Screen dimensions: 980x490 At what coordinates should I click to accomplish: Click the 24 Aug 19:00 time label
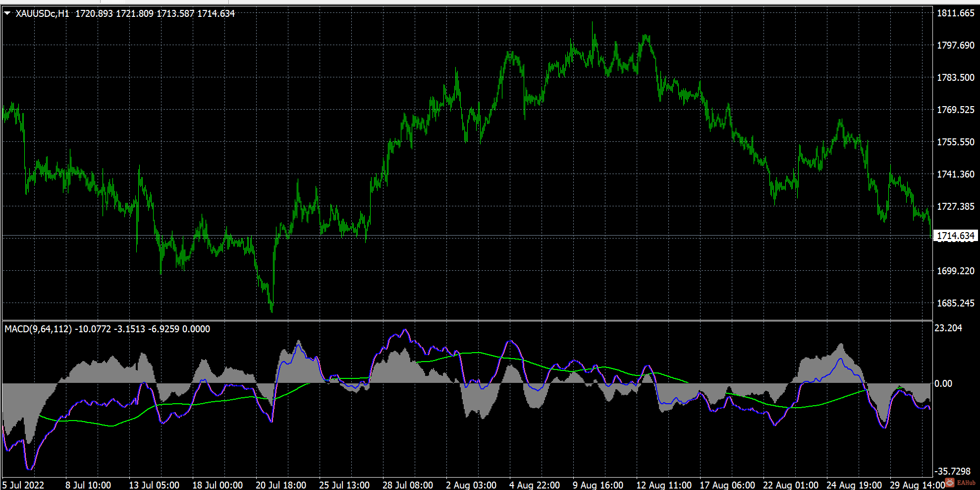point(854,485)
